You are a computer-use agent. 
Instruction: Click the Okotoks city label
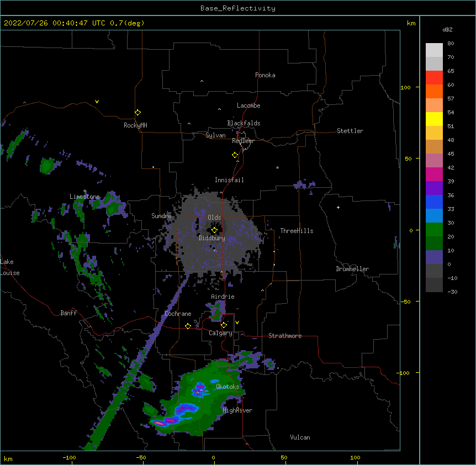(228, 387)
